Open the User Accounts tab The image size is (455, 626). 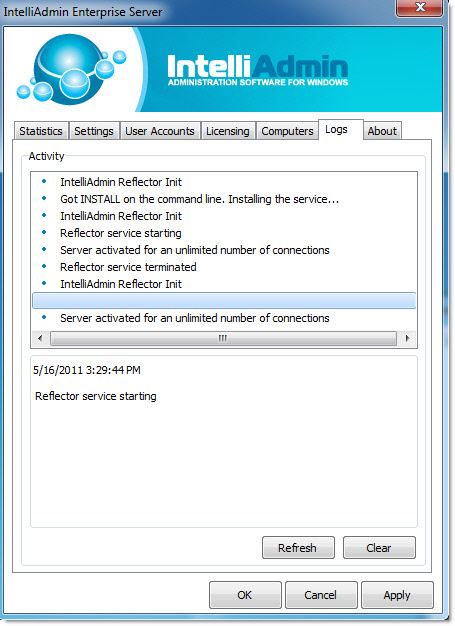click(160, 131)
